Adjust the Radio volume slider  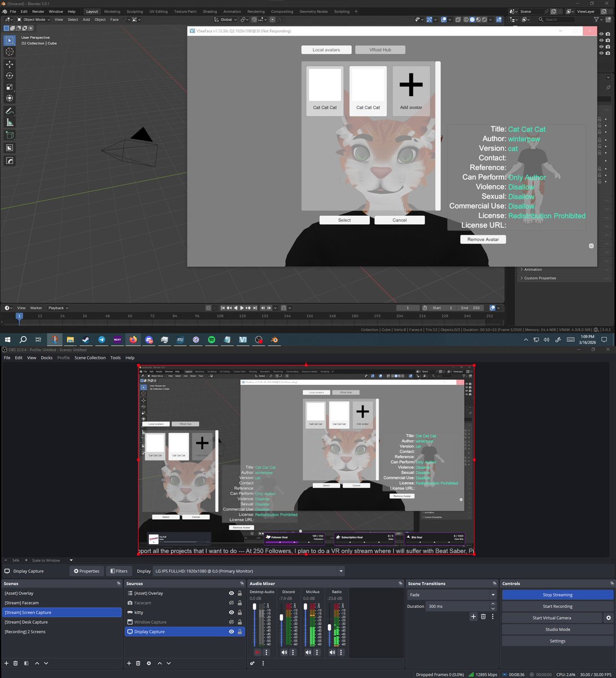click(x=330, y=627)
